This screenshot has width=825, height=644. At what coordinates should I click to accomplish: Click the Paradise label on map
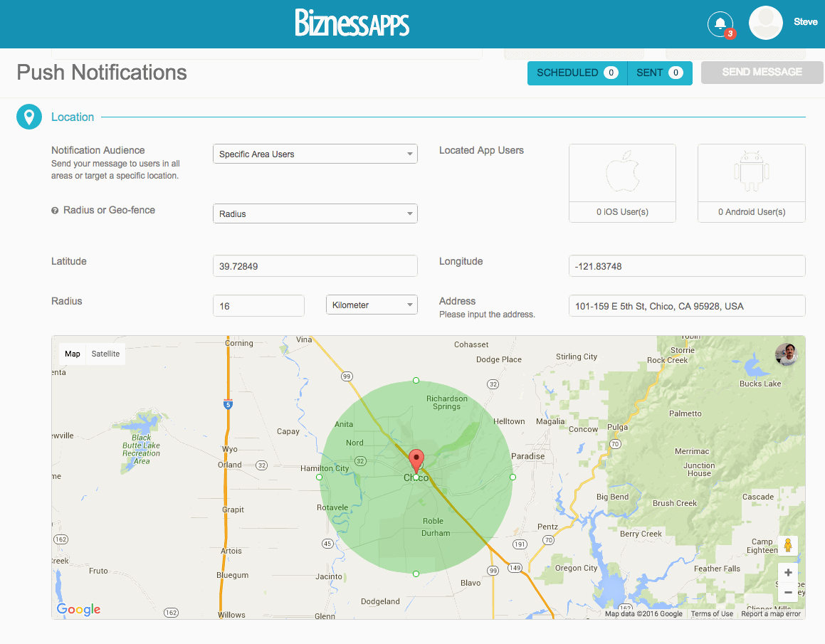pos(527,456)
